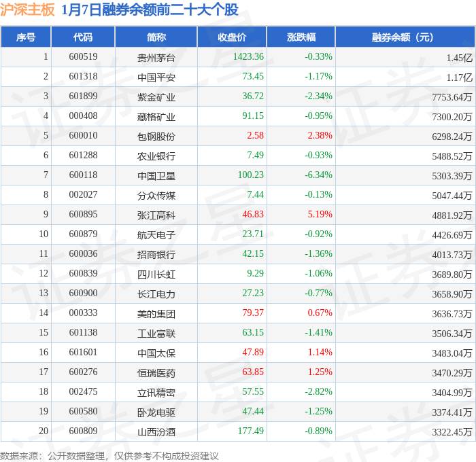Image resolution: width=476 pixels, height=462 pixels.
Task: Click closing price 1423.36
Action: [248, 56]
